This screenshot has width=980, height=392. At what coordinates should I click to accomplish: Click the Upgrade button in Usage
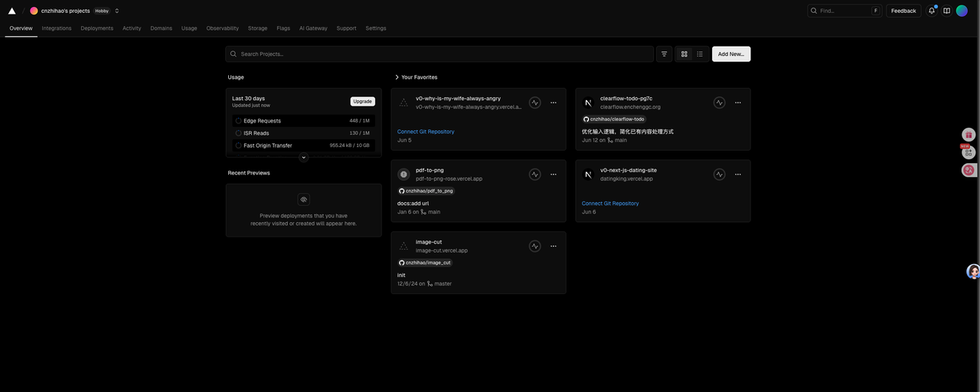click(362, 101)
